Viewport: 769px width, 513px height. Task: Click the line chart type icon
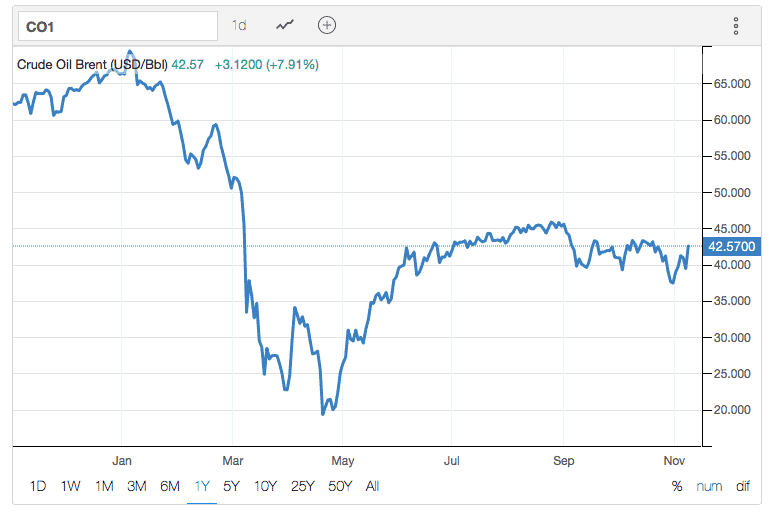pyautogui.click(x=286, y=25)
